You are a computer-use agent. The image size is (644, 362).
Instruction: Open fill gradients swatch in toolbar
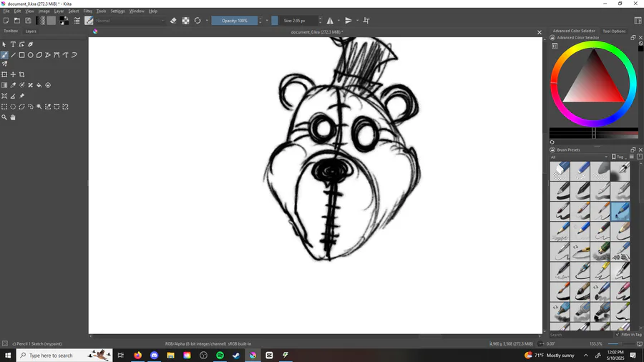pyautogui.click(x=40, y=21)
